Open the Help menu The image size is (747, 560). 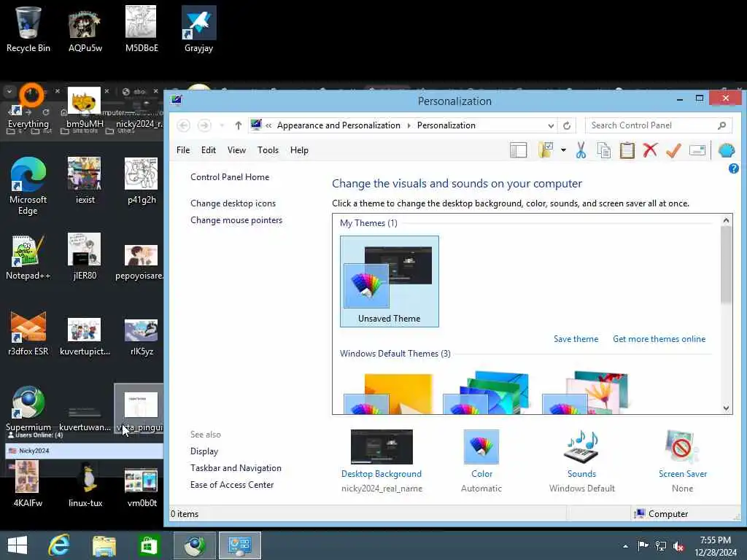(299, 150)
